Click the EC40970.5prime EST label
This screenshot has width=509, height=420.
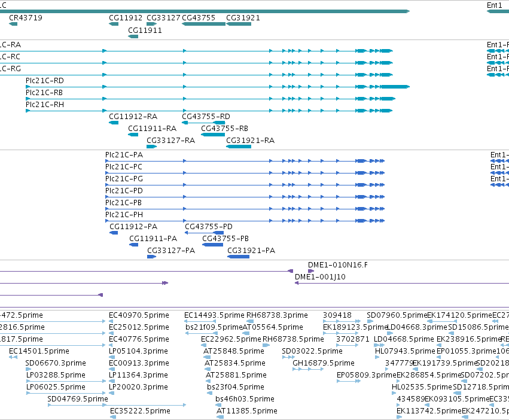139,315
